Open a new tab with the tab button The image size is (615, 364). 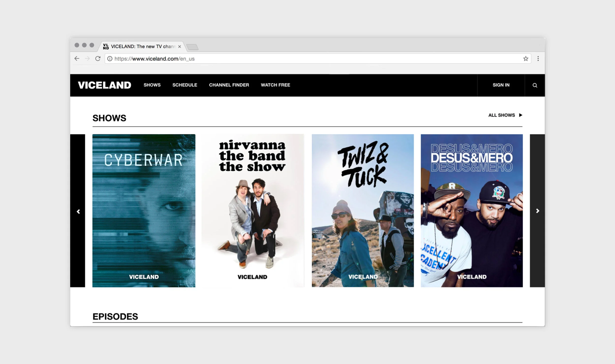192,47
